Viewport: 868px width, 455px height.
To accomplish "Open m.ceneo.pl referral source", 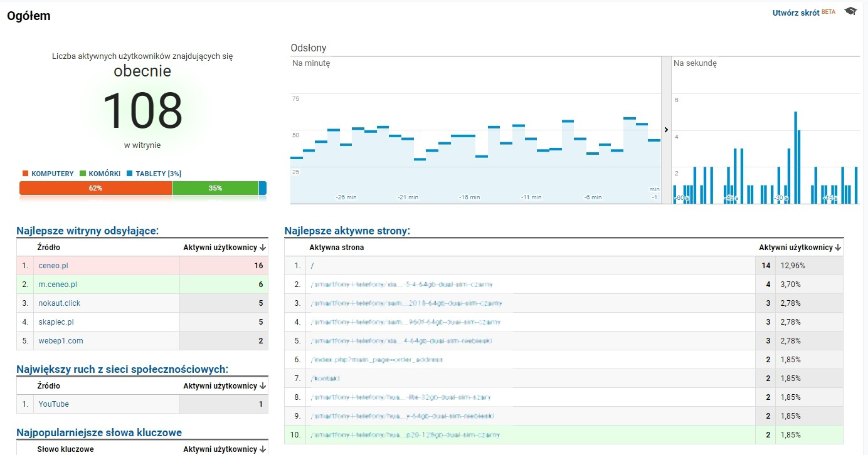I will [x=58, y=285].
